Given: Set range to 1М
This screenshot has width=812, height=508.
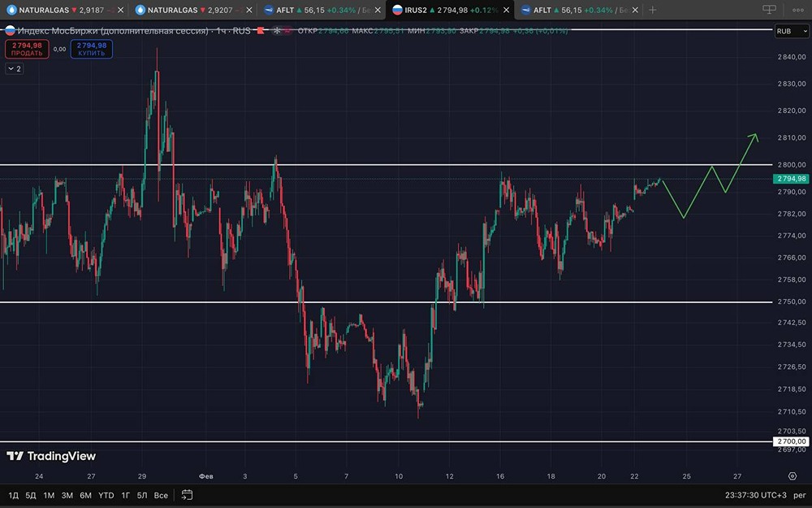Looking at the screenshot, I should point(49,495).
